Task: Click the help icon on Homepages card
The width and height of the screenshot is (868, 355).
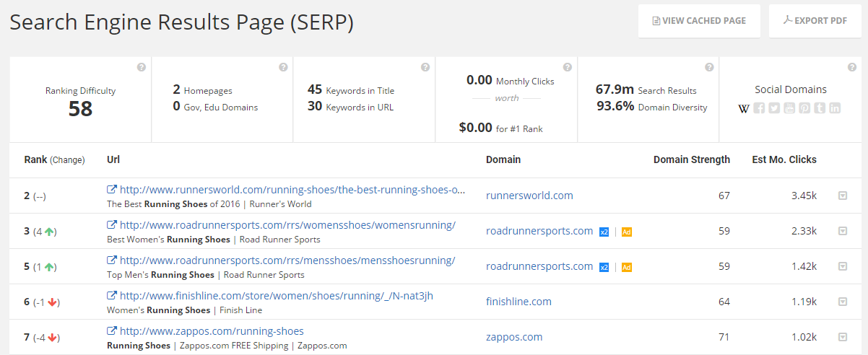Action: 283,67
